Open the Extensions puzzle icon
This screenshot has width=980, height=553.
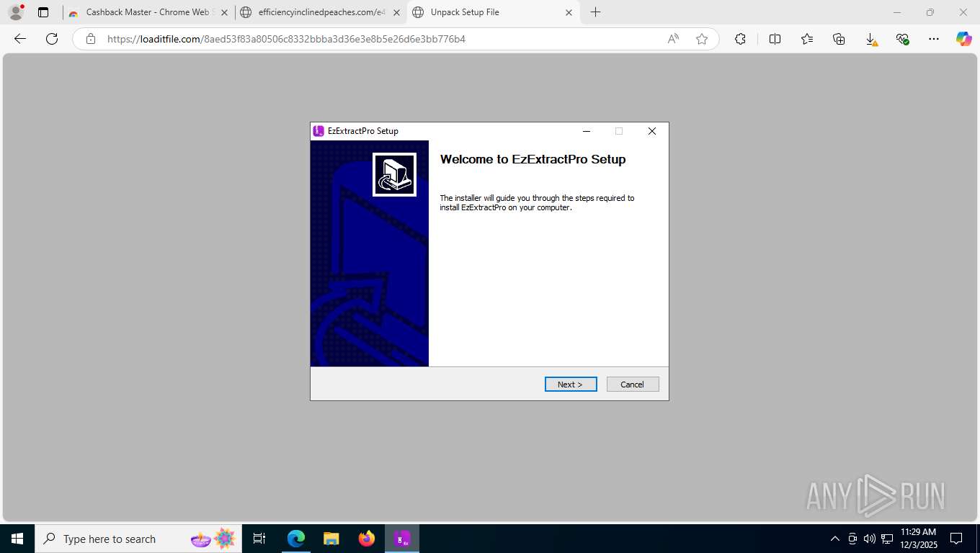740,39
